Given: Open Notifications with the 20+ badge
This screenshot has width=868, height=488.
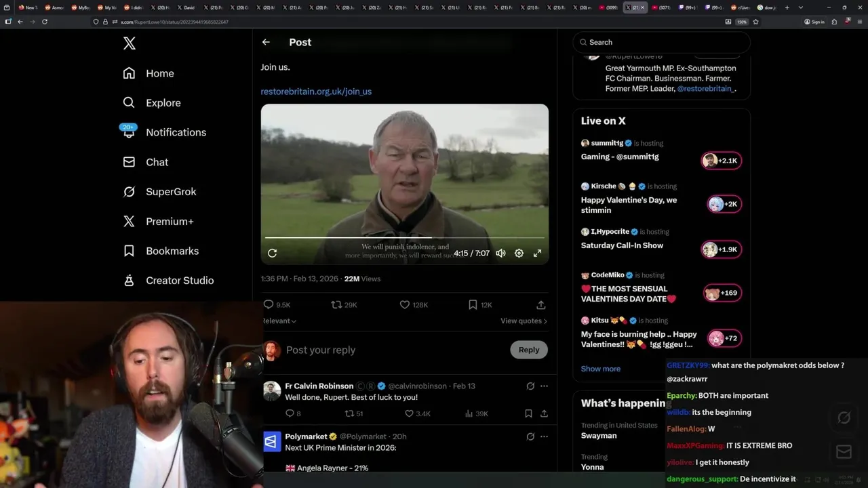Looking at the screenshot, I should point(163,132).
